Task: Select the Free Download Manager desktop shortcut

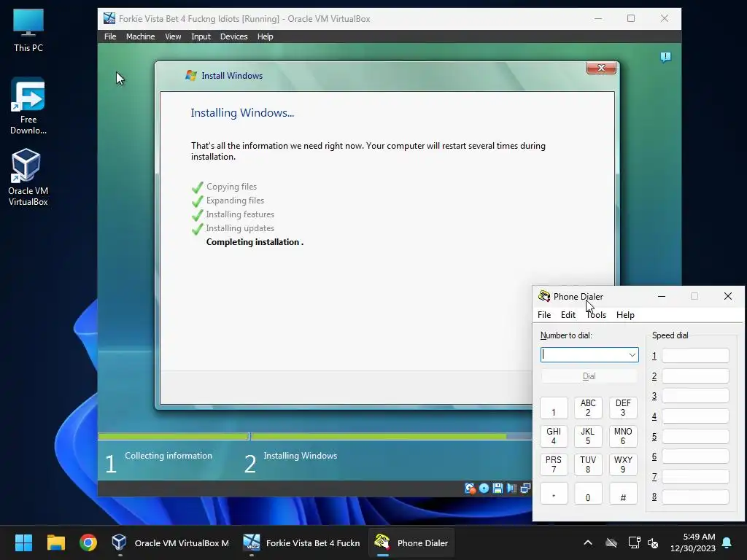Action: tap(28, 106)
